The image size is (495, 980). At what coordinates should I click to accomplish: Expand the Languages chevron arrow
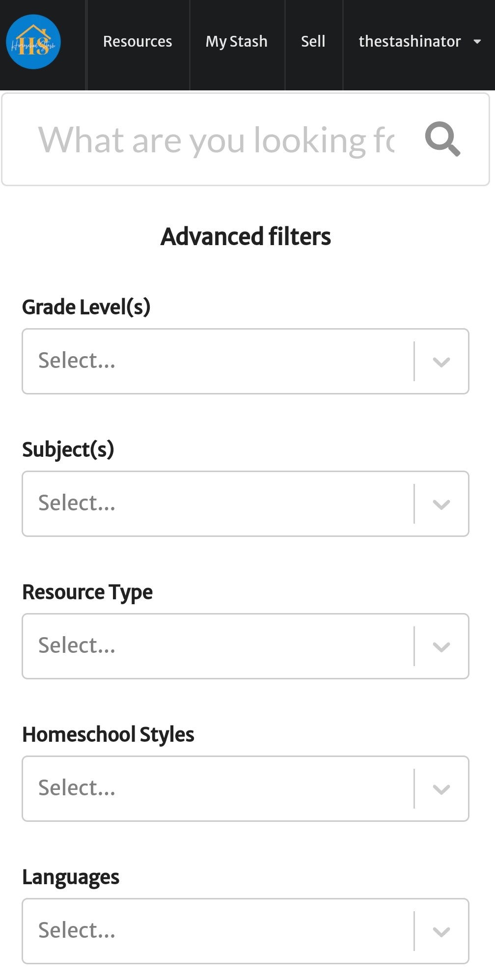441,932
